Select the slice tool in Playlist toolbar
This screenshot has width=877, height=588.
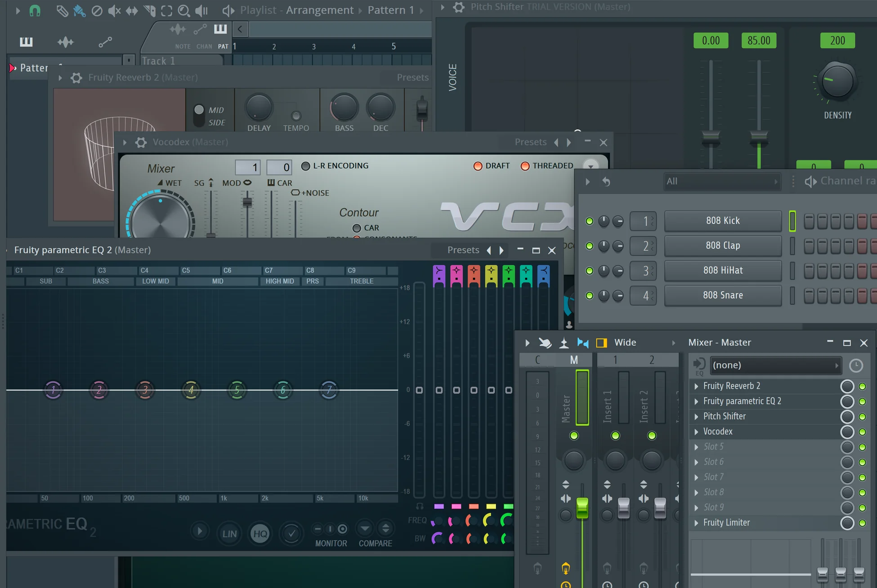tap(149, 11)
